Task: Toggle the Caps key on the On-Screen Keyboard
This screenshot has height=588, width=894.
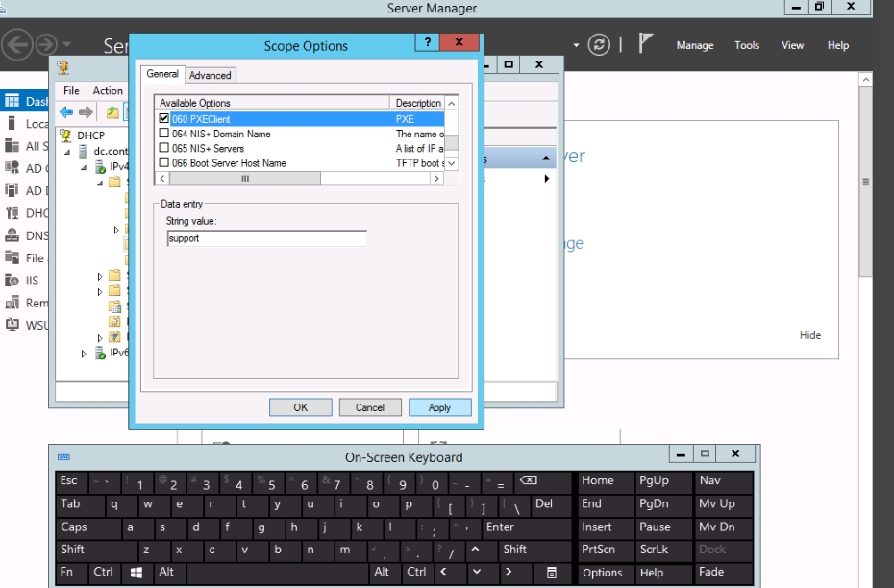Action: [88, 527]
